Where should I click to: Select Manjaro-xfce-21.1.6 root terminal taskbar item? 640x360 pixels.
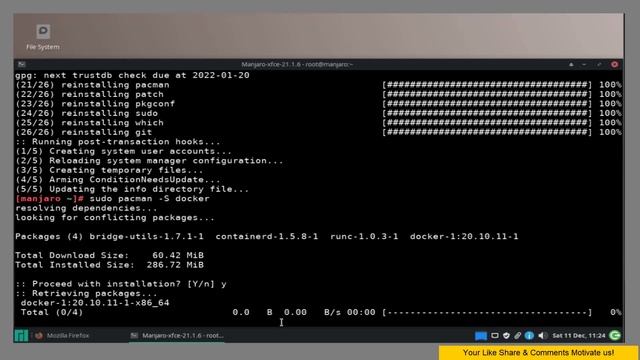click(x=177, y=336)
